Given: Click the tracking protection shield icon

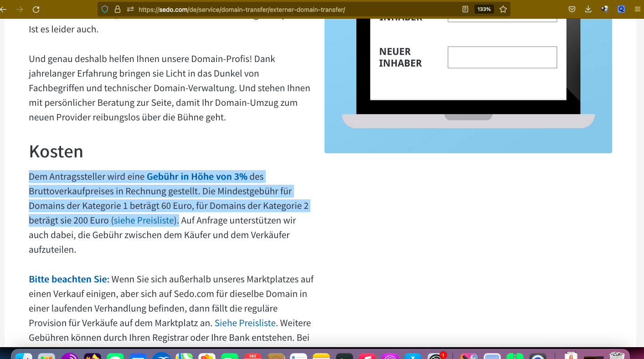Looking at the screenshot, I should pos(105,9).
